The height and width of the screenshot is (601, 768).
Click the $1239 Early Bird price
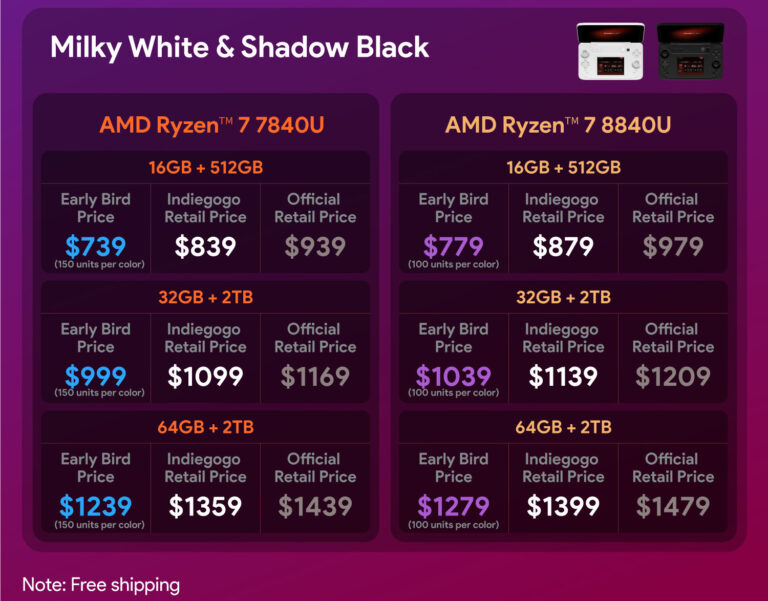point(95,506)
